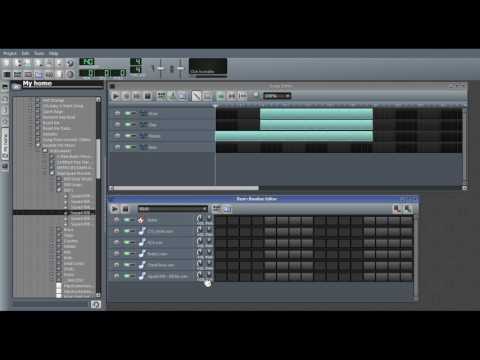Image resolution: width=480 pixels, height=360 pixels.
Task: Create a new project from the toolbar
Action: (x=6, y=63)
